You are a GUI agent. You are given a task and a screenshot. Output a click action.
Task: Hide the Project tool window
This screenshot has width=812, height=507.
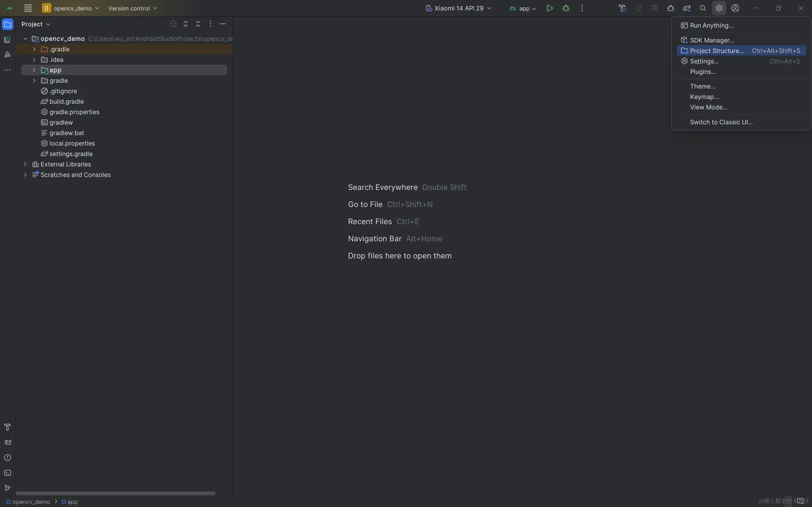[x=222, y=24]
